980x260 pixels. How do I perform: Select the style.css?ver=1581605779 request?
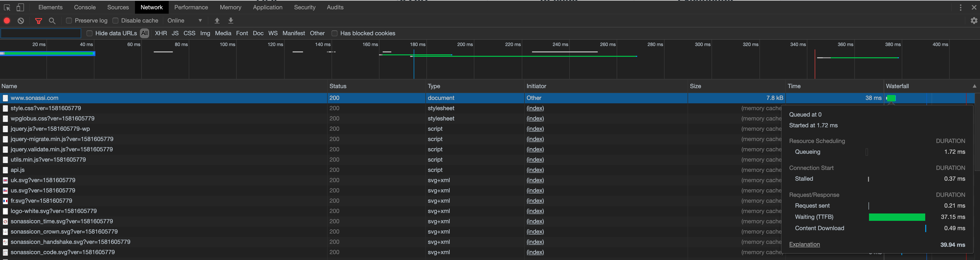(x=391, y=108)
